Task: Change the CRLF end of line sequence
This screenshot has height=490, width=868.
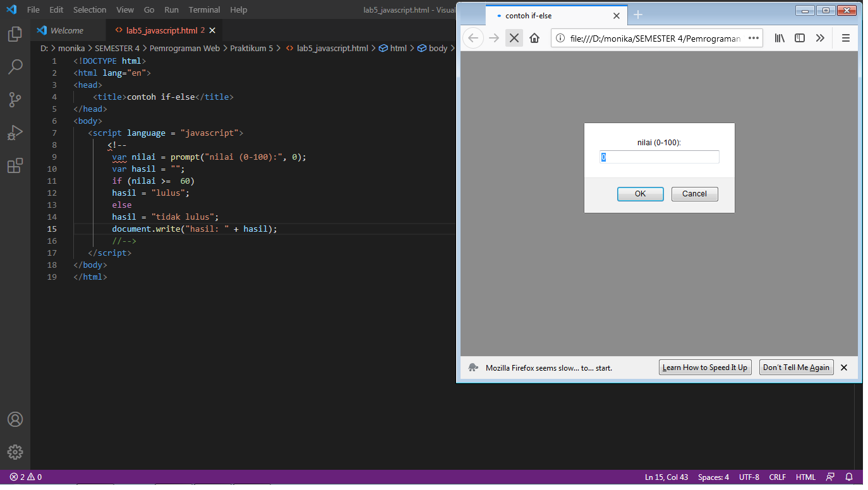Action: click(778, 477)
